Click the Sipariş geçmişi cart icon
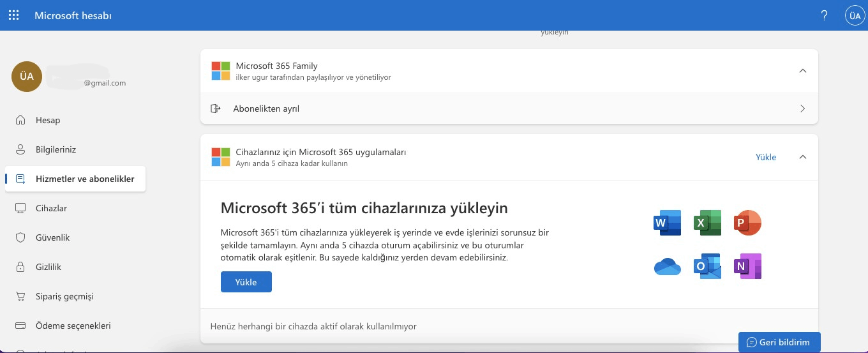 point(20,296)
